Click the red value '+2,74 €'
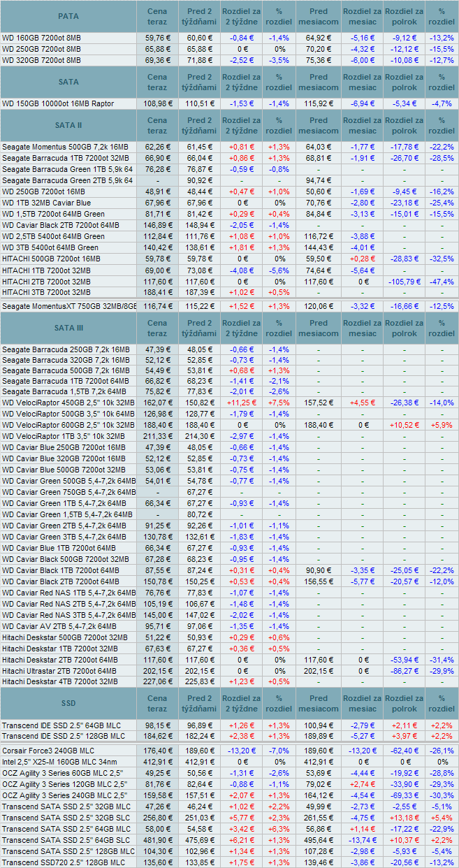 (x=362, y=784)
